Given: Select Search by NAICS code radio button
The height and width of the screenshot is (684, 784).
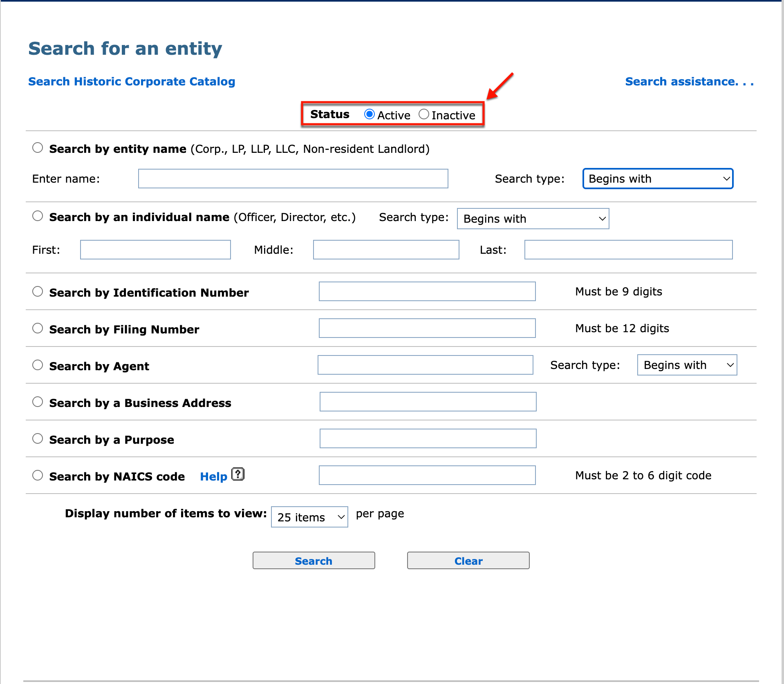Looking at the screenshot, I should (38, 476).
